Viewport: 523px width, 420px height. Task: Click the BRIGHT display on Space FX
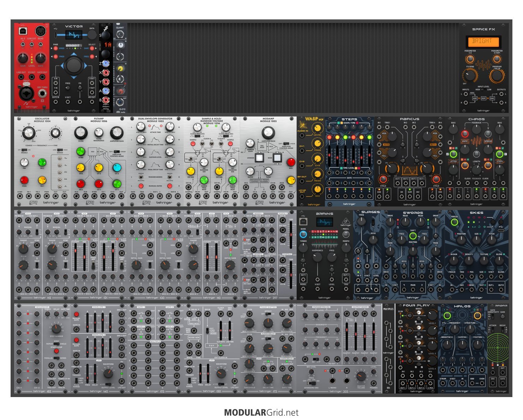[x=483, y=42]
